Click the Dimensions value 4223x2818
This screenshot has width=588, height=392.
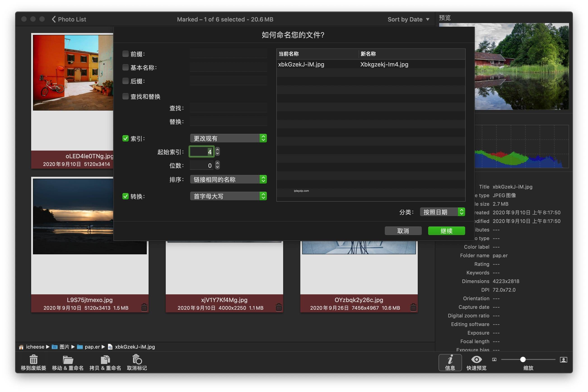(x=506, y=281)
